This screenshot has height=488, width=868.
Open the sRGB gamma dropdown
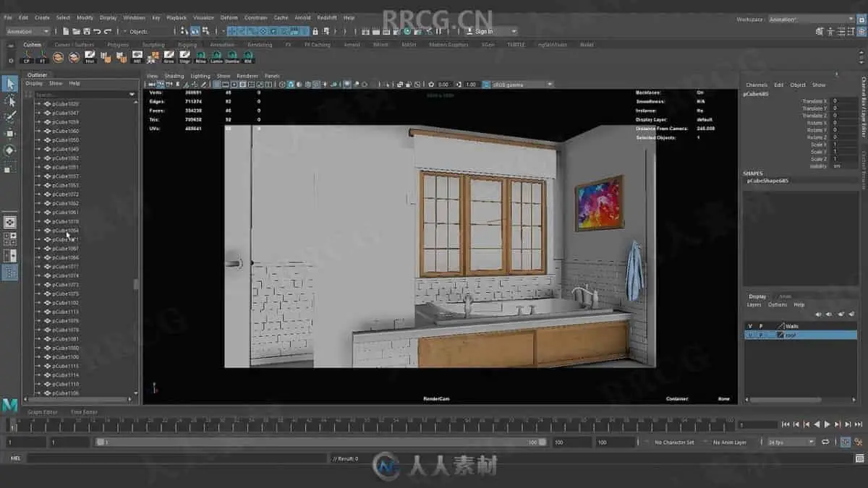[522, 85]
